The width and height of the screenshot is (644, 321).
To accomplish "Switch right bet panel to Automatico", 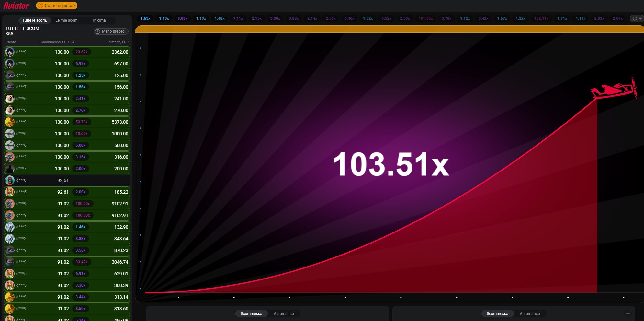I will pos(530,314).
